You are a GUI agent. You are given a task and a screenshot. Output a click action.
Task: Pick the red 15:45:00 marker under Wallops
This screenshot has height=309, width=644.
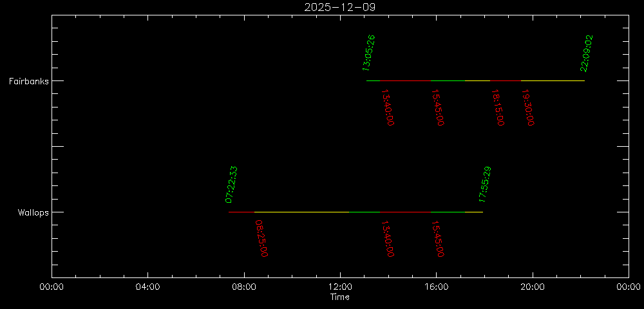coord(438,239)
